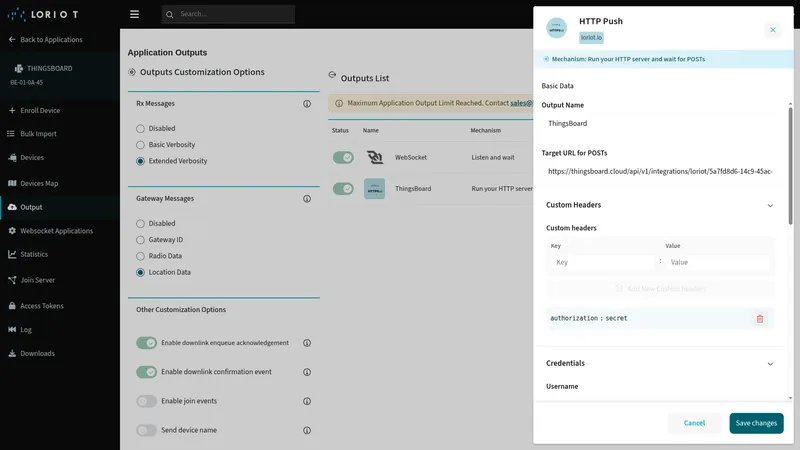Viewport: 800px width, 450px height.
Task: Toggle Enable downlink confirmation event switch
Action: [x=146, y=372]
